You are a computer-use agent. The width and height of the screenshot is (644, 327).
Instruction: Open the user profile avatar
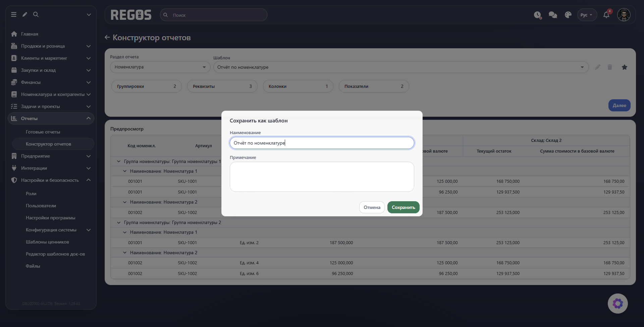[624, 15]
